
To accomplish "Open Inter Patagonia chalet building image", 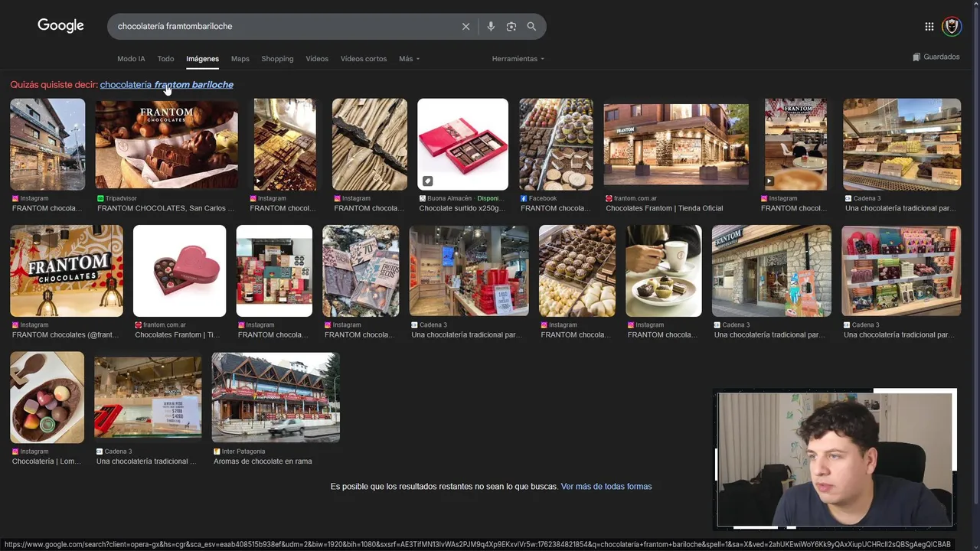I will pos(276,397).
